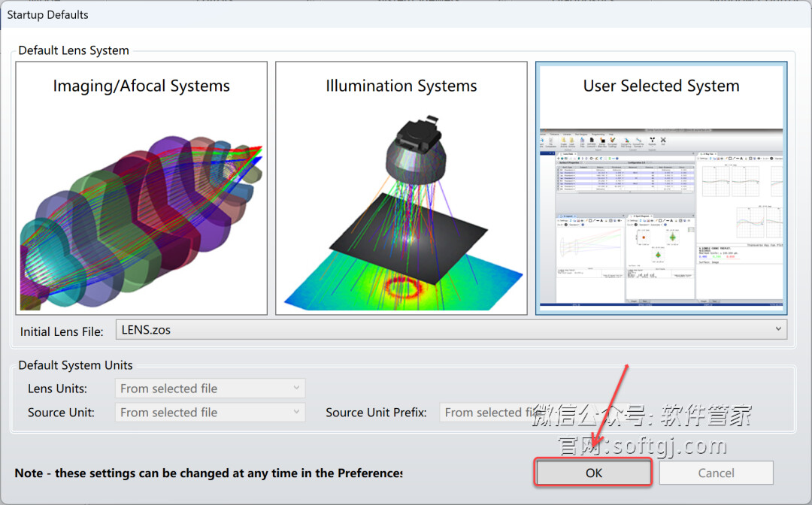This screenshot has height=505, width=812.
Task: Confirm settings with the OK button
Action: coord(593,473)
